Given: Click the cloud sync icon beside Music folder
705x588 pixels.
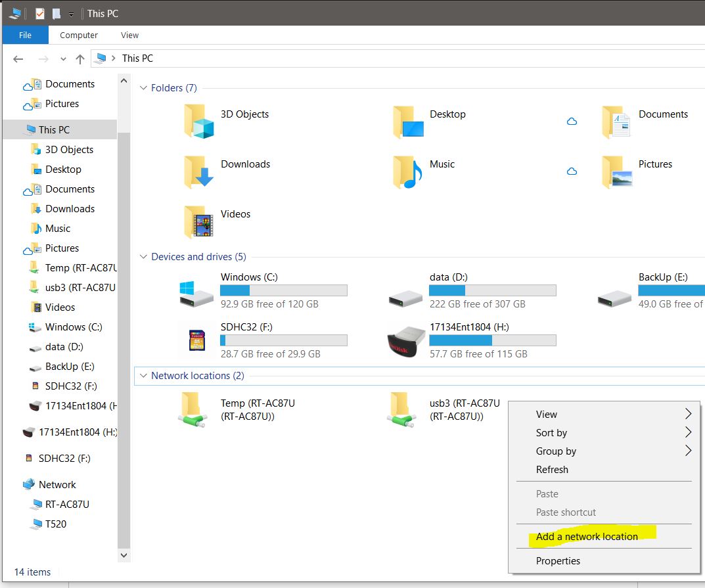Looking at the screenshot, I should click(x=572, y=171).
